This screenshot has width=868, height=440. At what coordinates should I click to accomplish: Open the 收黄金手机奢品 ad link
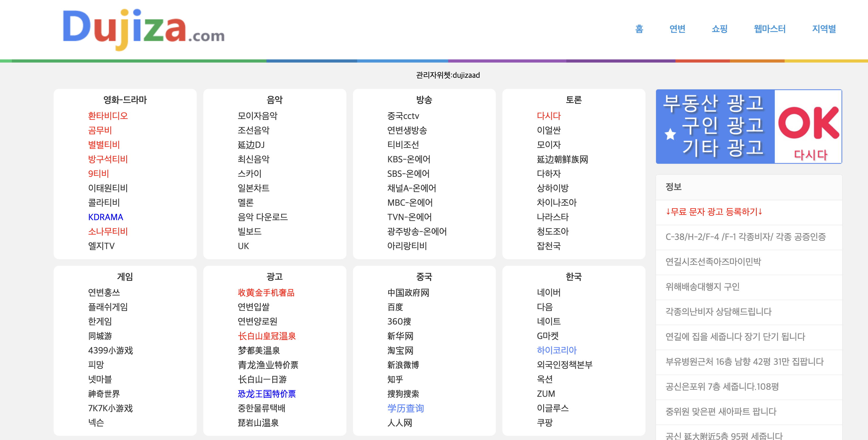point(266,293)
